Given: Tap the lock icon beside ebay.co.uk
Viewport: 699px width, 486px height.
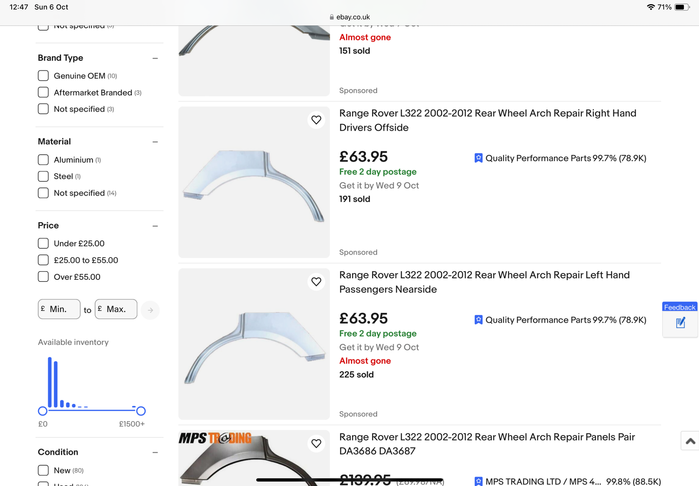Looking at the screenshot, I should [332, 17].
